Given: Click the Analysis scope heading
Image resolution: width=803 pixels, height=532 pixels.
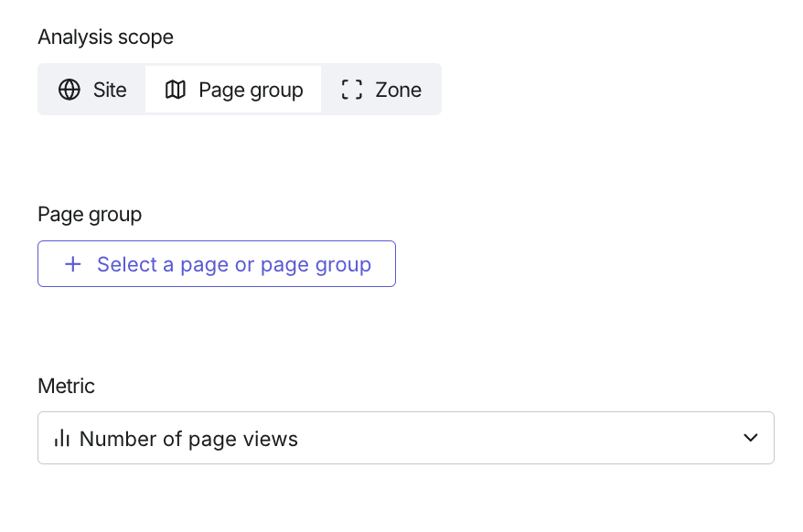Looking at the screenshot, I should coord(105,37).
